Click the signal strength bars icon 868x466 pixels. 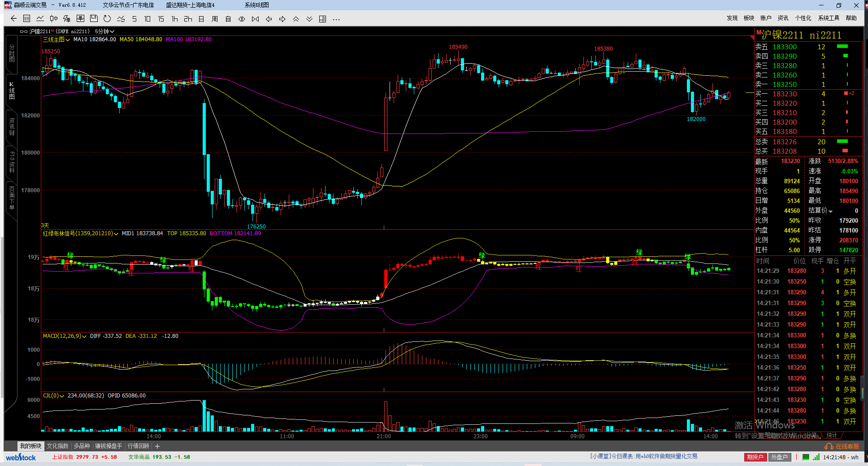coord(816,457)
